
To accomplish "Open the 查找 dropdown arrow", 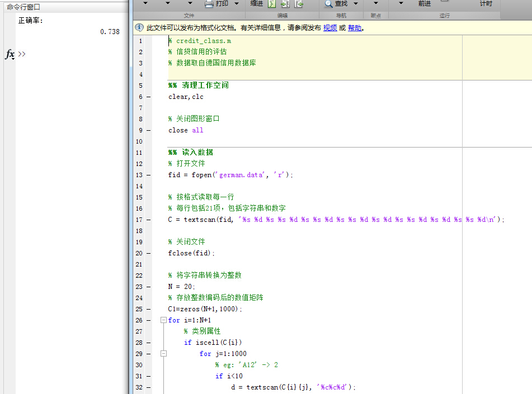I will click(356, 3).
